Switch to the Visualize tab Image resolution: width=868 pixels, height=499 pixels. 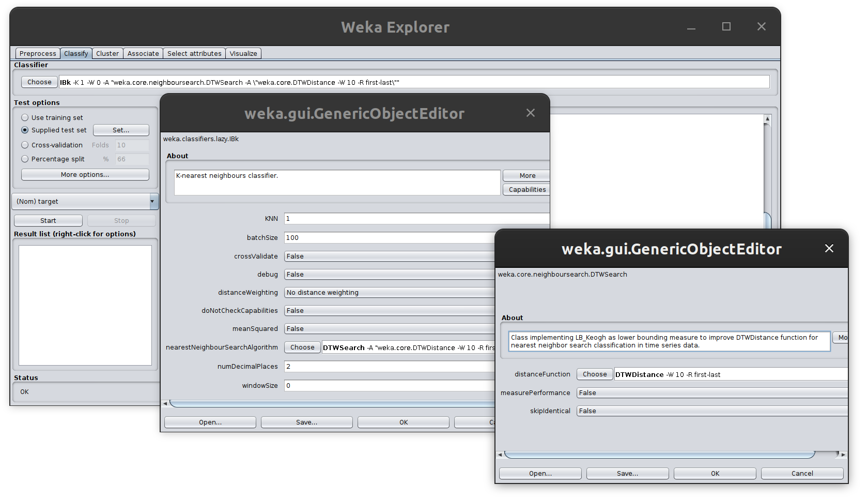[243, 53]
